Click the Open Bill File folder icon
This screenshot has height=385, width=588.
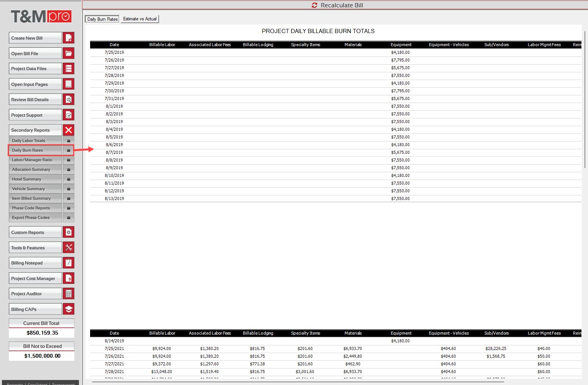tap(69, 53)
